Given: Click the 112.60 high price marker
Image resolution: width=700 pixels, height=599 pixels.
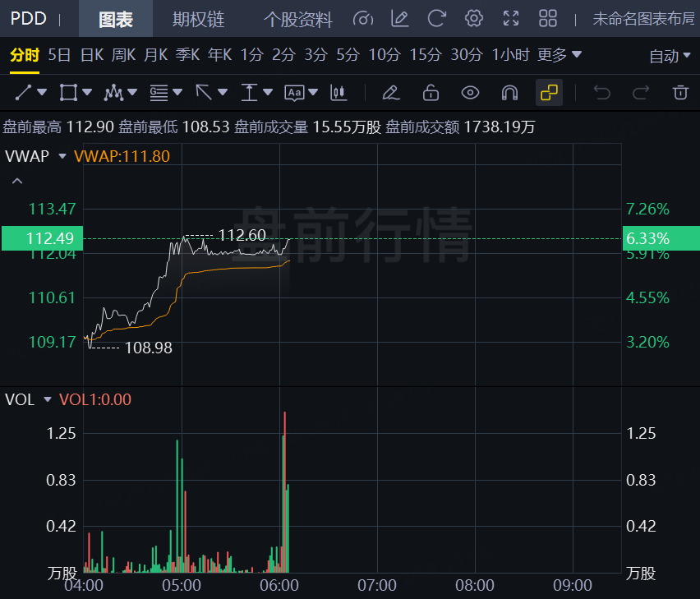Looking at the screenshot, I should 242,235.
